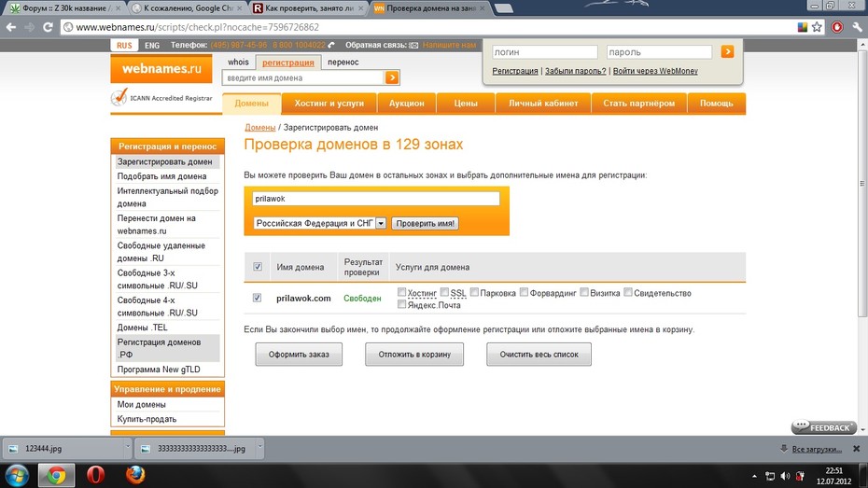
Task: Show hidden tray icons arrow
Action: click(x=754, y=476)
